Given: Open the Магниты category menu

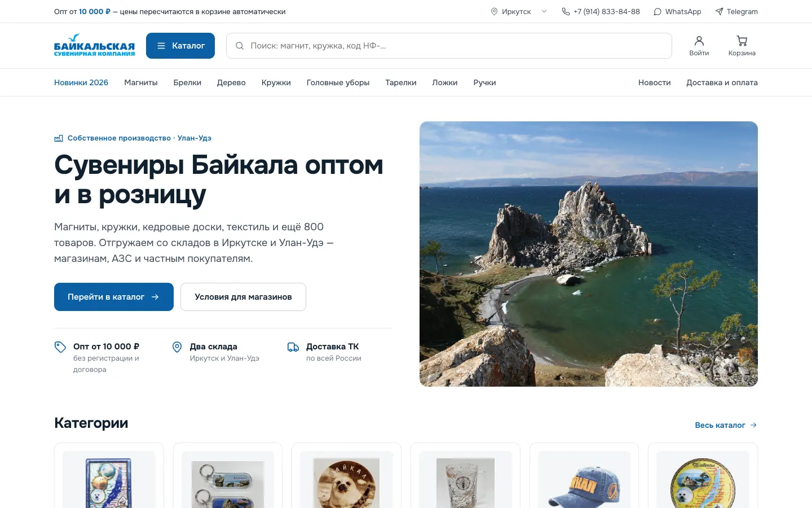Looking at the screenshot, I should (141, 82).
